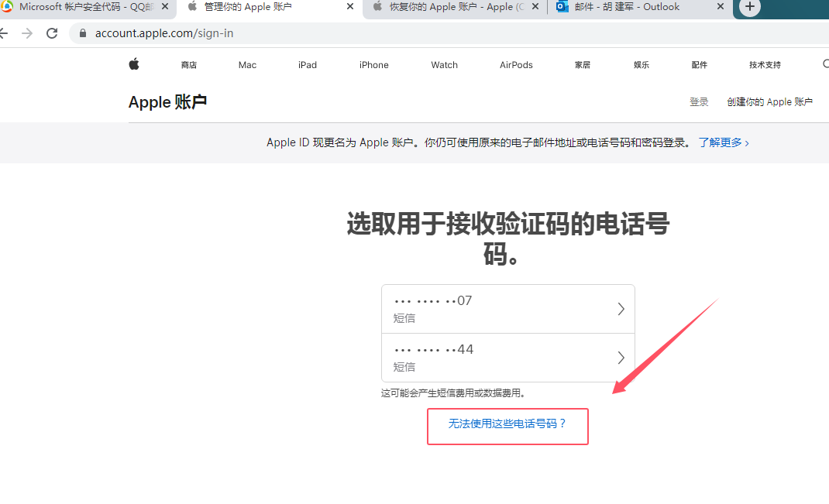Click the Apple 账户 page title
The height and width of the screenshot is (504, 829).
pos(167,102)
